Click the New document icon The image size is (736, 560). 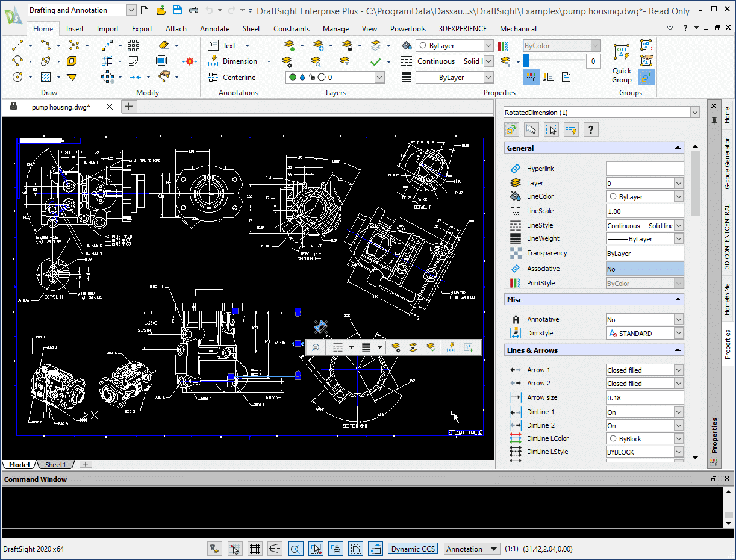pyautogui.click(x=145, y=10)
